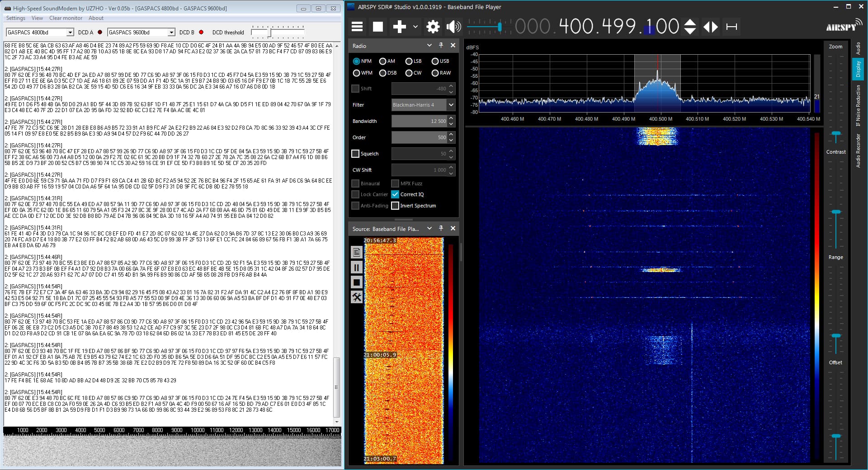Pin the Radio panel
868x470 pixels.
441,45
